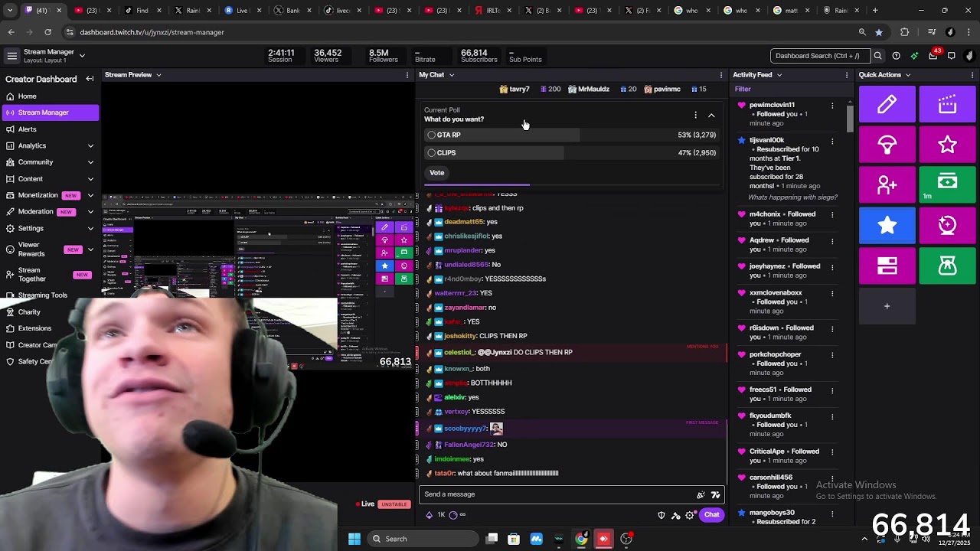The width and height of the screenshot is (980, 551).
Task: Click the parachute Raid Channel quick action
Action: point(887,145)
